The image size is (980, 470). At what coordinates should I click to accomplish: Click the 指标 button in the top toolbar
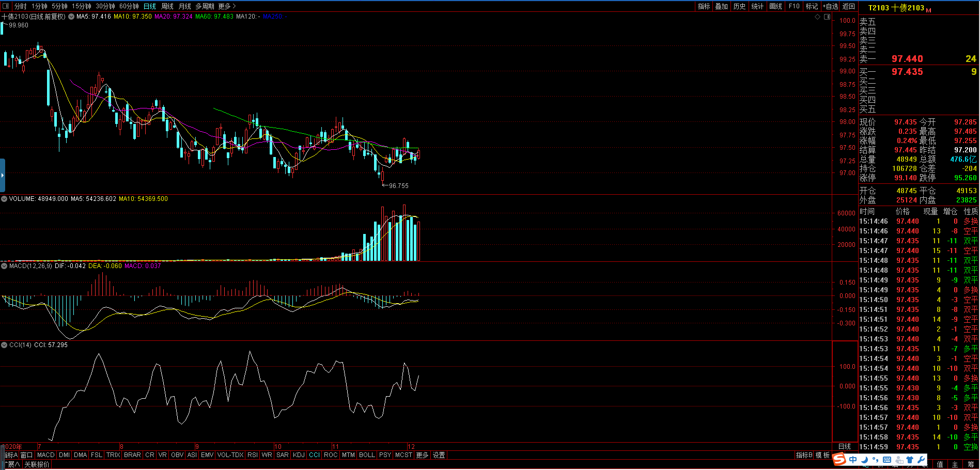coord(704,6)
